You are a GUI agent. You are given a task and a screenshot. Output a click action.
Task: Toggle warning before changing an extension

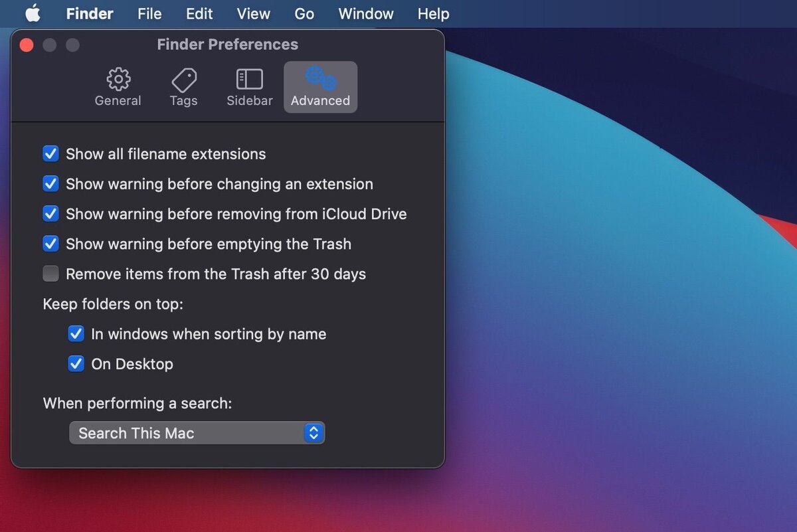(50, 184)
